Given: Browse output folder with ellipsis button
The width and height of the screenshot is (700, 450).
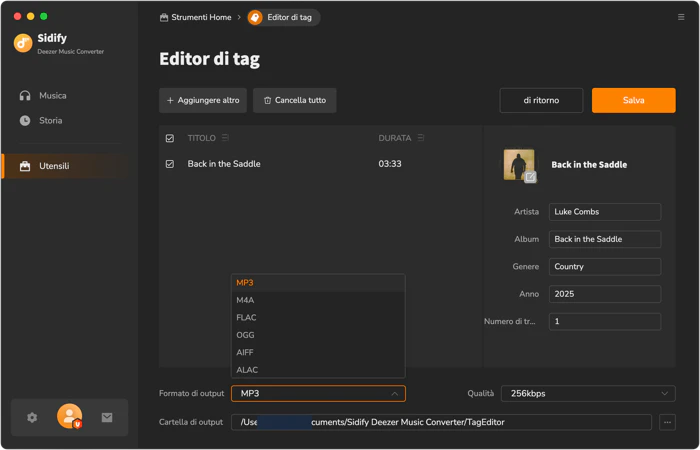Looking at the screenshot, I should coord(667,422).
